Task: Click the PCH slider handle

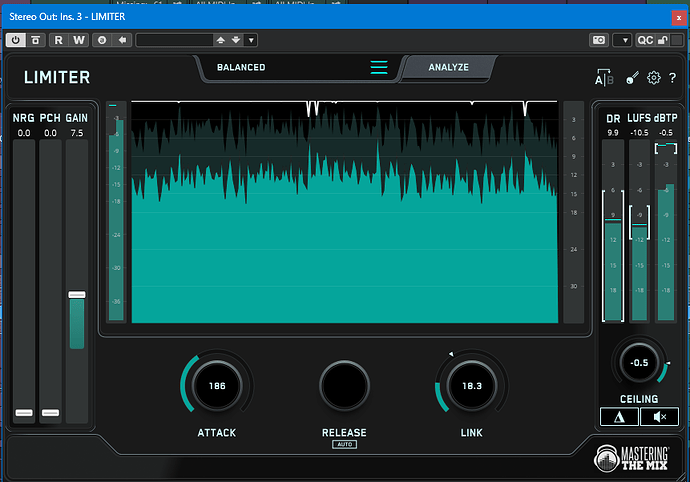Action: coord(51,412)
